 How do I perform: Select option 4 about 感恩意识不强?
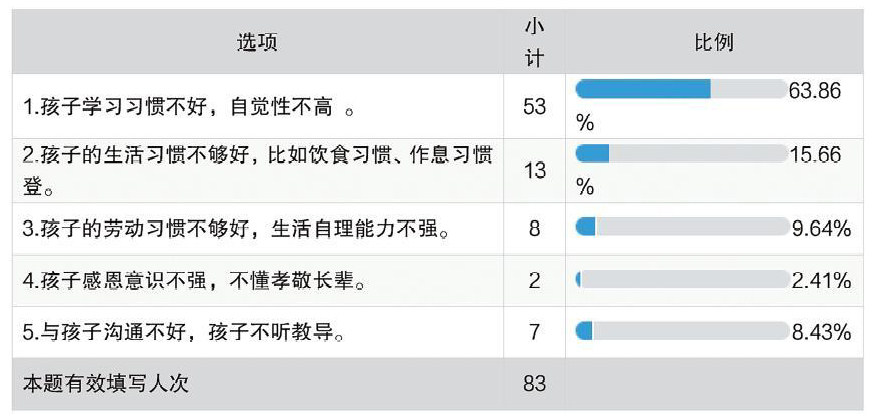(195, 280)
